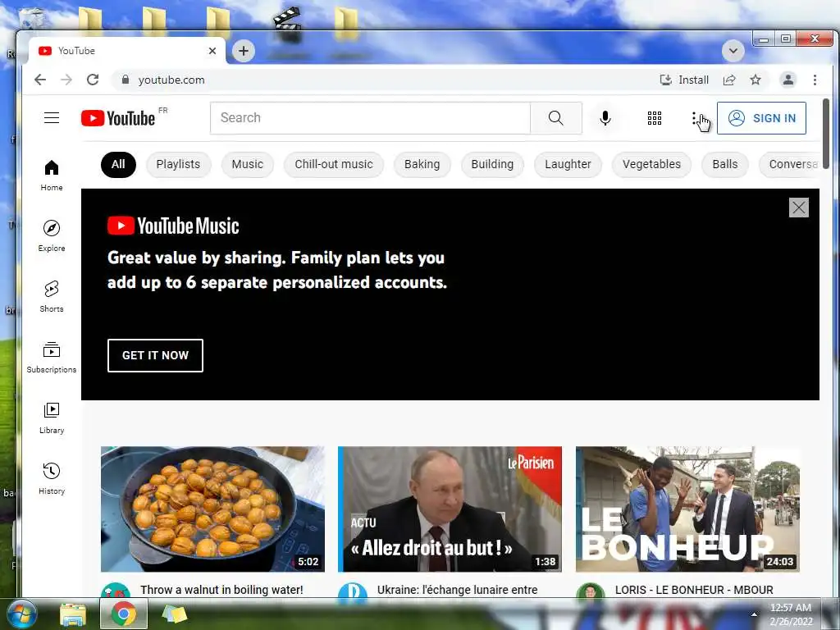The image size is (840, 630).
Task: Select the Playlists filter chip
Action: click(x=178, y=164)
